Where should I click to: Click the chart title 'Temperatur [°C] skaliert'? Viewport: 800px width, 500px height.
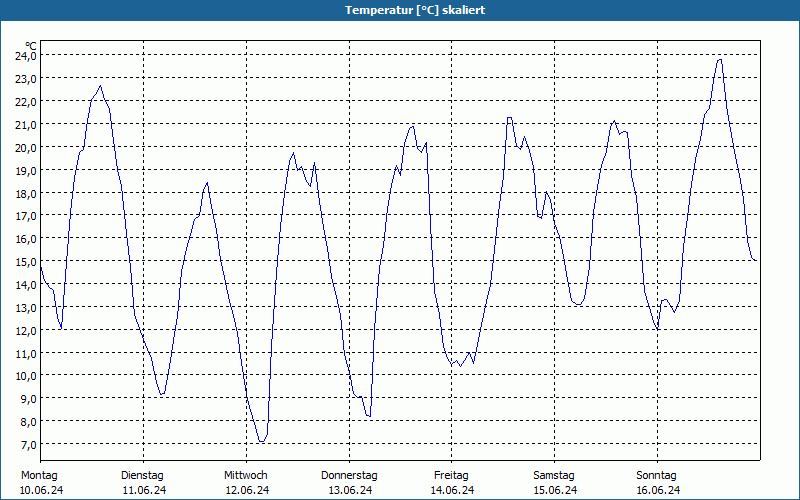point(415,10)
